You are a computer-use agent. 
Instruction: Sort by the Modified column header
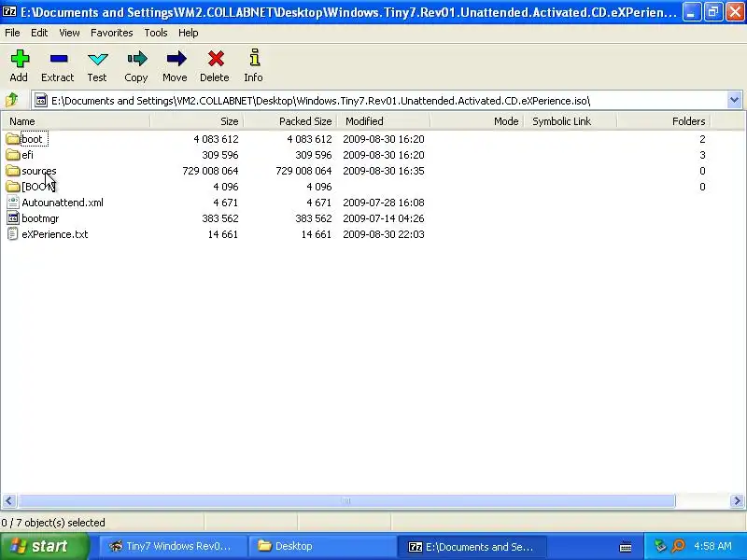tap(384, 121)
